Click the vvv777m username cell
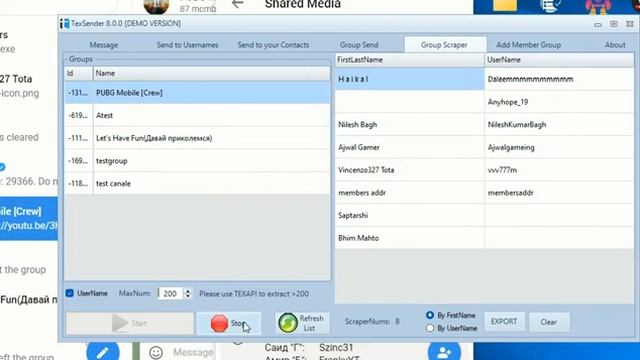Image resolution: width=640 pixels, height=360 pixels. [x=559, y=170]
